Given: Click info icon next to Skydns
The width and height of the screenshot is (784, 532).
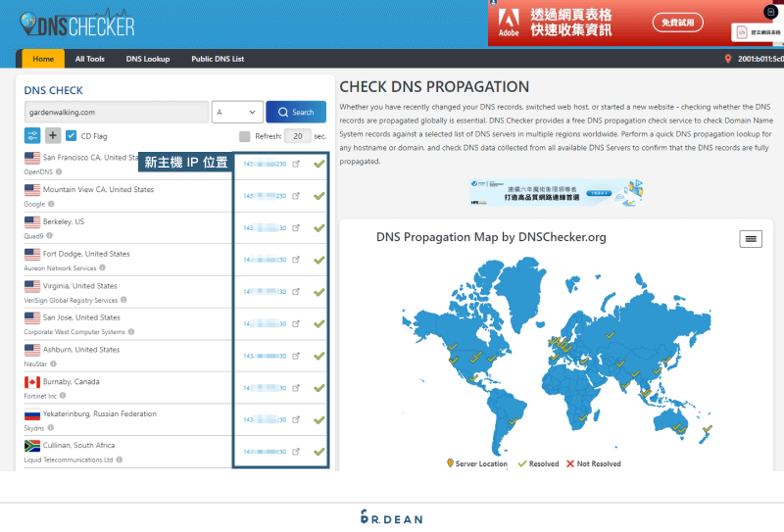Looking at the screenshot, I should [51, 427].
